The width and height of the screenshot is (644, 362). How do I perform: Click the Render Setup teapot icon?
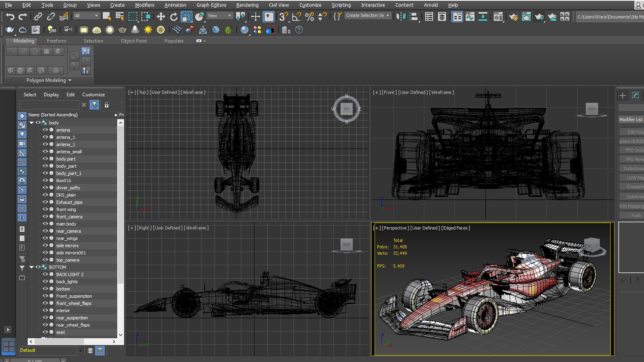[513, 16]
